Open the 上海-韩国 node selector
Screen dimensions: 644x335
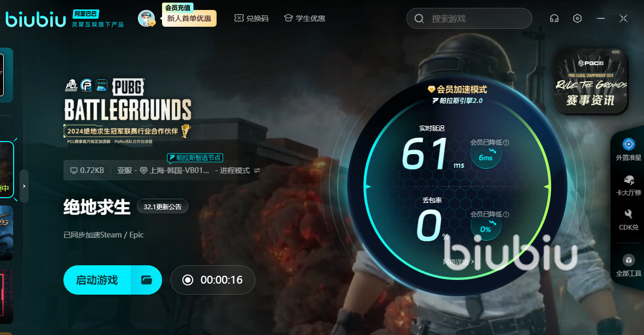[x=178, y=170]
